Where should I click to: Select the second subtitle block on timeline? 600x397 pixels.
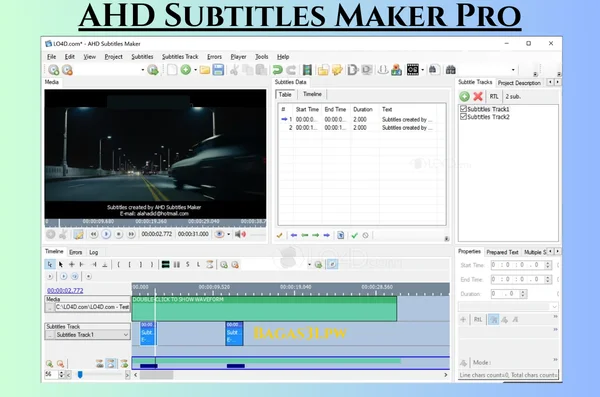point(234,333)
